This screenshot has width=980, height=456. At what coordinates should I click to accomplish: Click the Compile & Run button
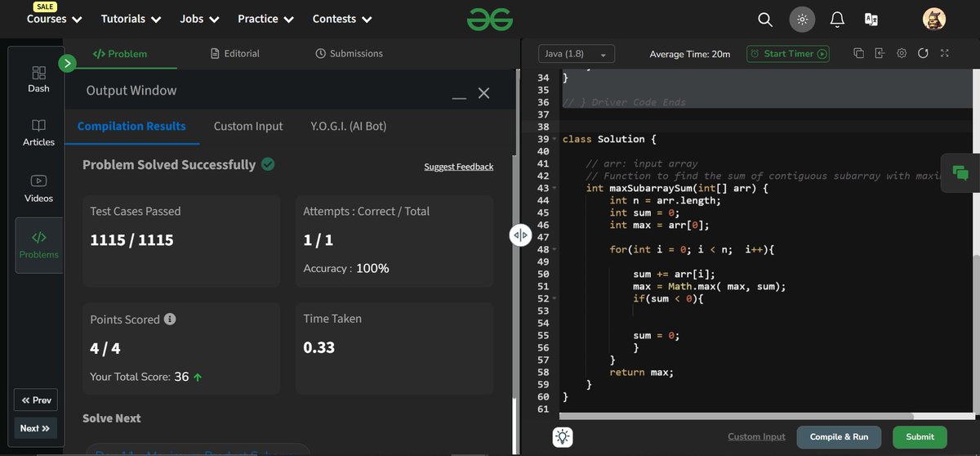click(x=839, y=437)
